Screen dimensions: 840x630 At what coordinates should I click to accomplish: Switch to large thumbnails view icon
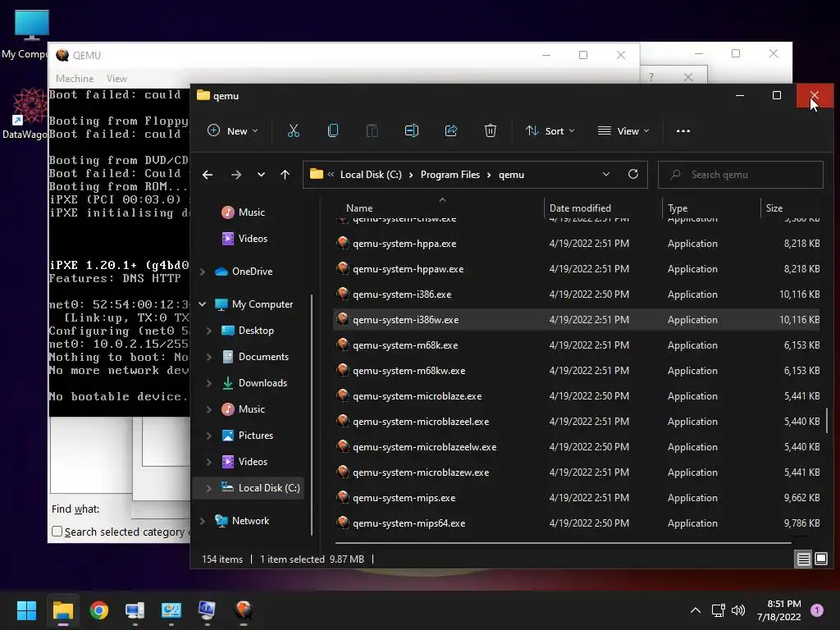pos(821,559)
